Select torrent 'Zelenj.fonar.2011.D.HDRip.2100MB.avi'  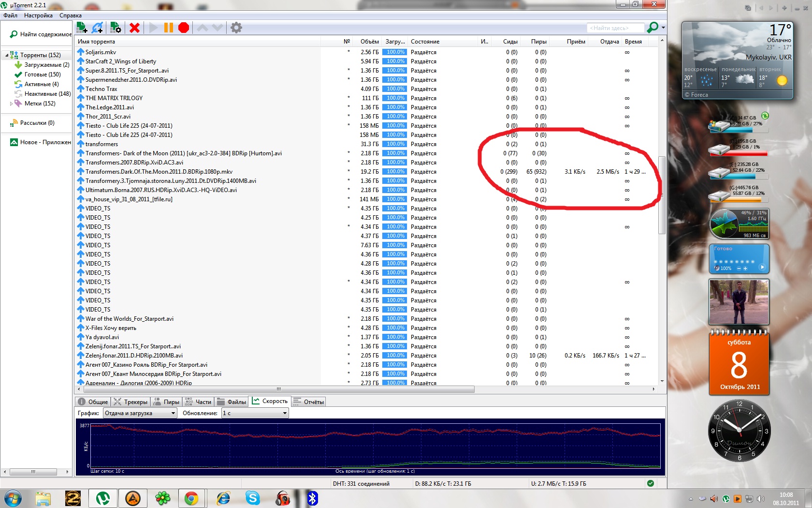[134, 356]
